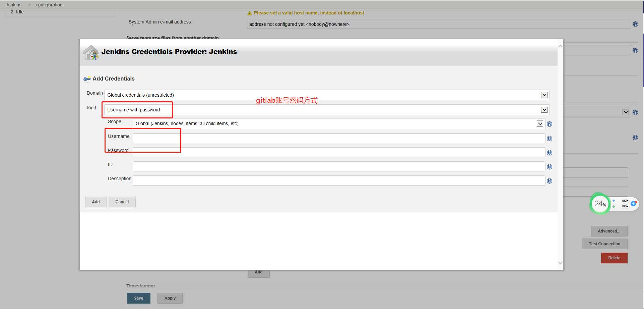The image size is (644, 309).
Task: Click the dialog scrollbar down arrow
Action: (x=560, y=263)
